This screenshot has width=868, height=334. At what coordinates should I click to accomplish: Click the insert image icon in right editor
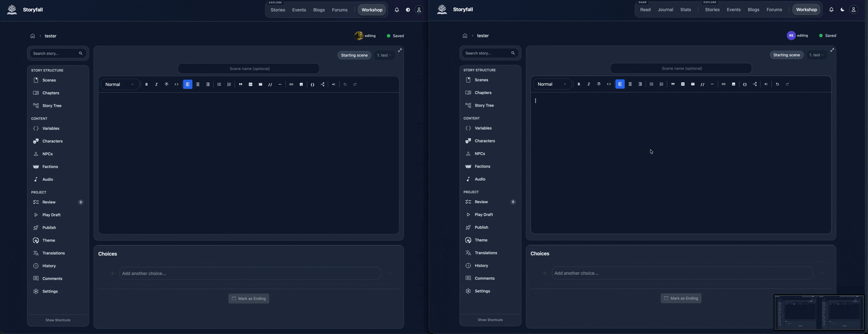734,84
